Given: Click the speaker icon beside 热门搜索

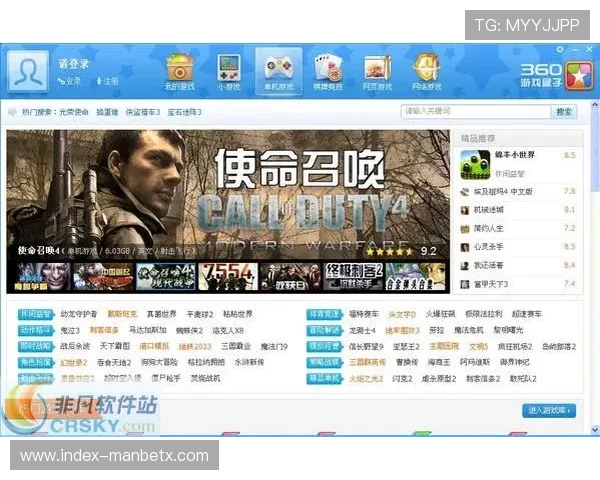Looking at the screenshot, I should pos(13,112).
